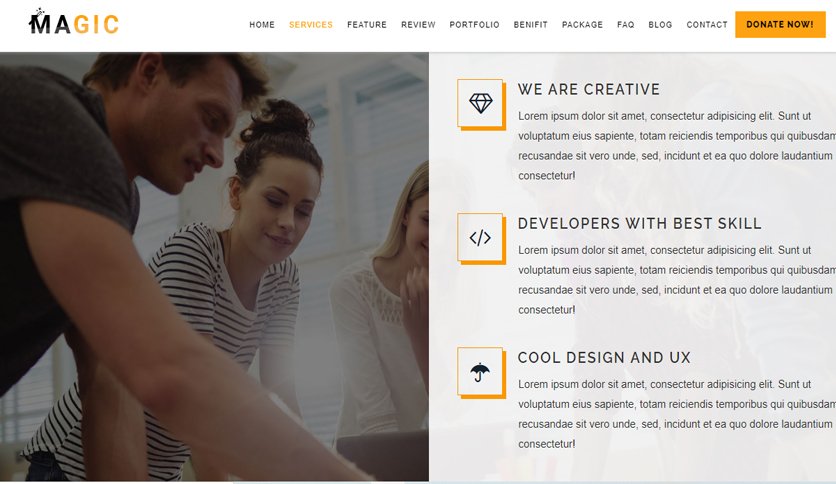Viewport: 836px width, 484px height.
Task: Navigate to Portfolio
Action: click(475, 25)
